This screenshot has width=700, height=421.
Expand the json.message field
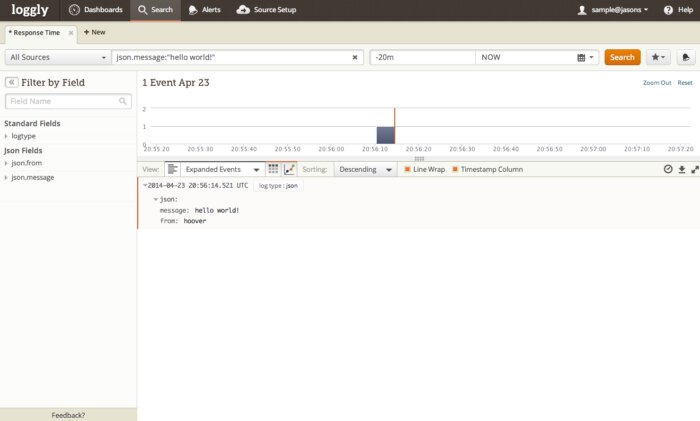pos(32,177)
